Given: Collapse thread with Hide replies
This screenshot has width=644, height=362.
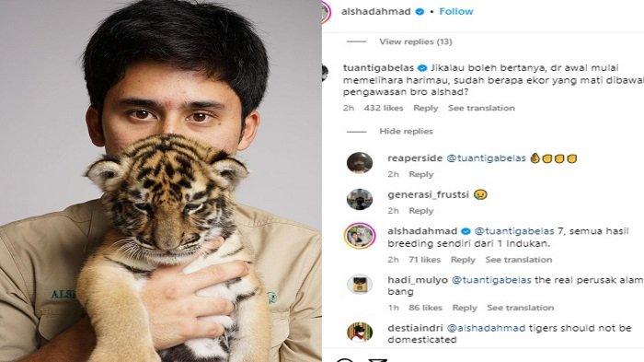Looking at the screenshot, I should click(x=406, y=131).
